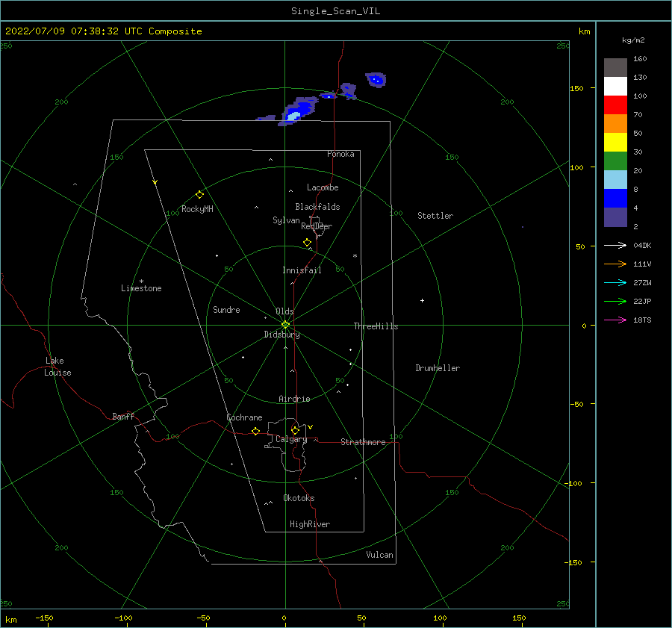Click the Cochrane label
Viewport: 672px width, 628px height.
pyautogui.click(x=244, y=417)
